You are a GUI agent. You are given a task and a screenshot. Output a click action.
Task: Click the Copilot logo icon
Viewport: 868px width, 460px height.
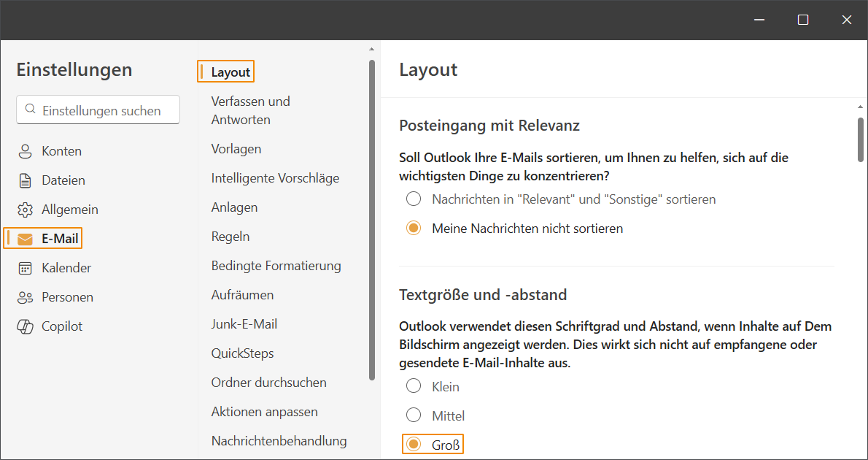26,326
